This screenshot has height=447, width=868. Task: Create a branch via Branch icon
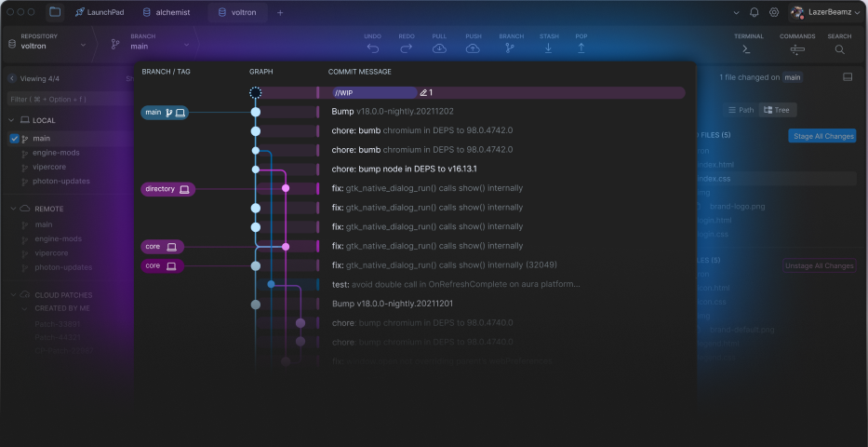[x=511, y=47]
